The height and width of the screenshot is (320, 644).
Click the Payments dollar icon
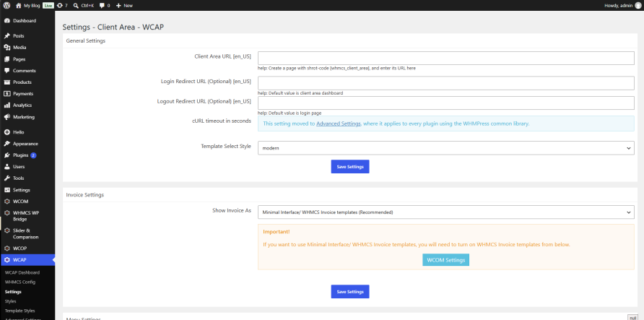[x=7, y=94]
